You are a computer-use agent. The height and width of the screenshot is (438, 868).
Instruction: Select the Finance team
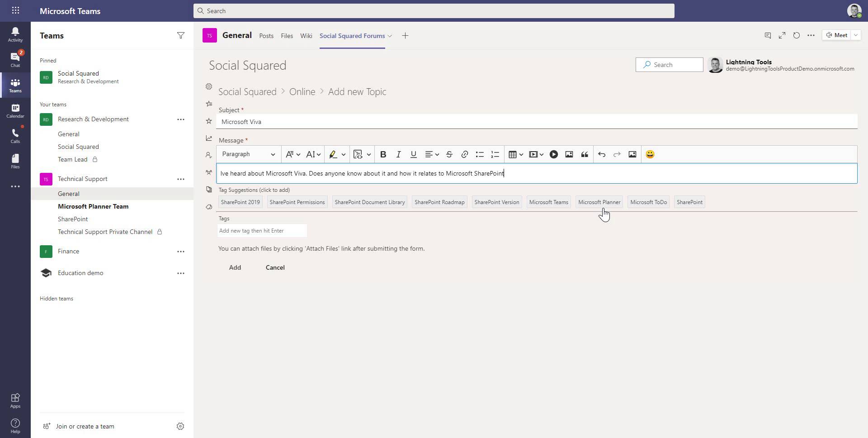(68, 251)
